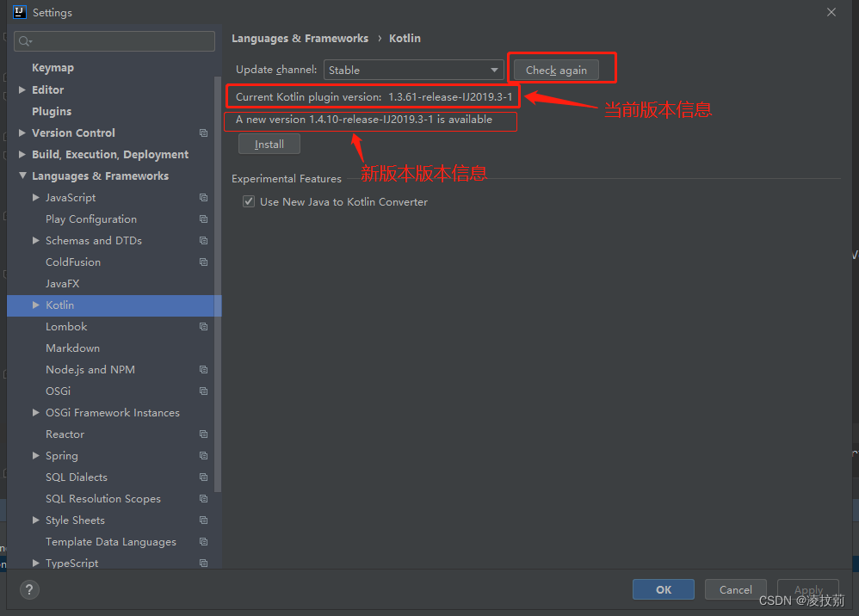Open the Update channel Stable dropdown
The height and width of the screenshot is (616, 859).
414,70
